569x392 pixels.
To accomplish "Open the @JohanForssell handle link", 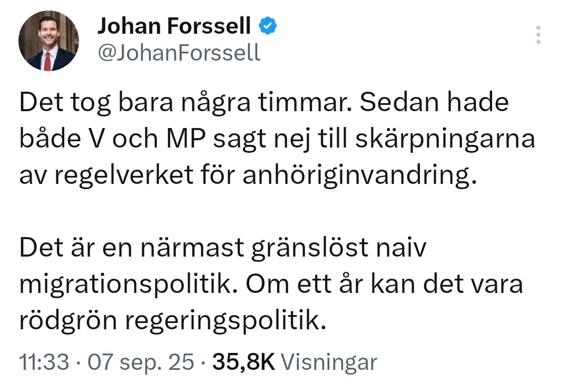I will (179, 53).
